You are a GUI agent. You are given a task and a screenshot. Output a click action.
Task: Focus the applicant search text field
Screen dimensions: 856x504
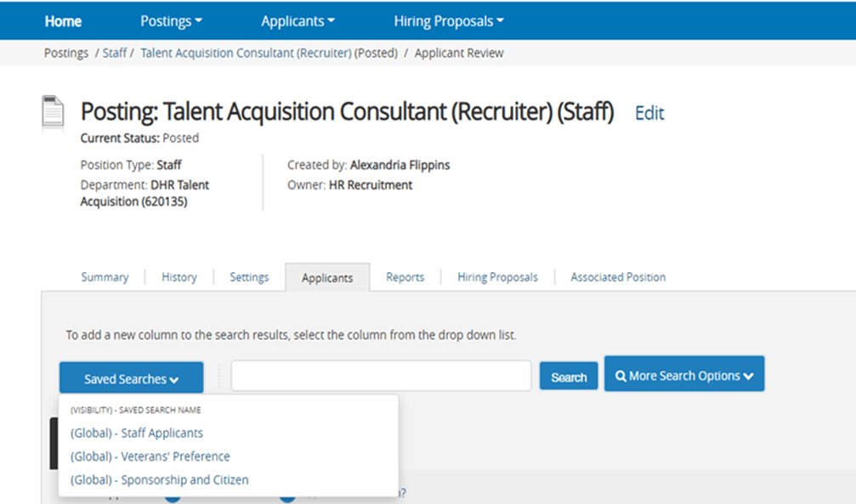click(x=381, y=376)
